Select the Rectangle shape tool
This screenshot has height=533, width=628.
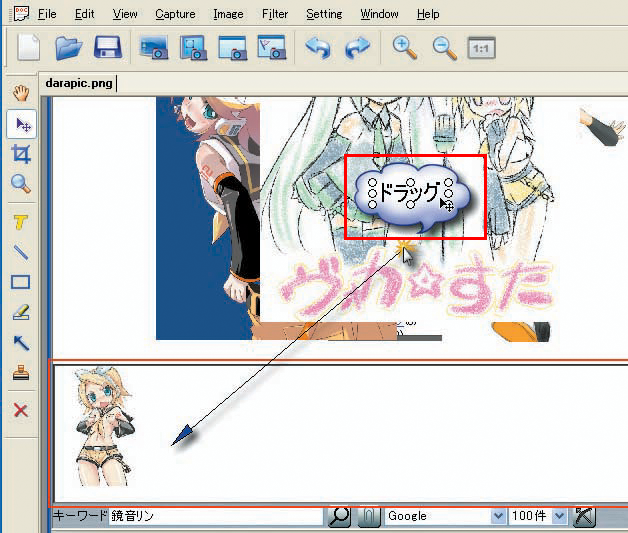(20, 282)
